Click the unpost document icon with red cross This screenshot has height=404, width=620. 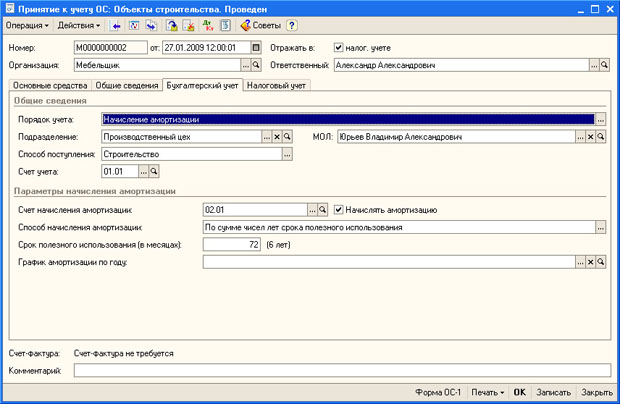(x=189, y=26)
